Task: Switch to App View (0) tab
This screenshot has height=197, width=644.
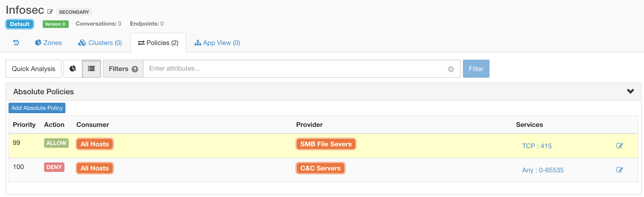Action: pyautogui.click(x=217, y=43)
